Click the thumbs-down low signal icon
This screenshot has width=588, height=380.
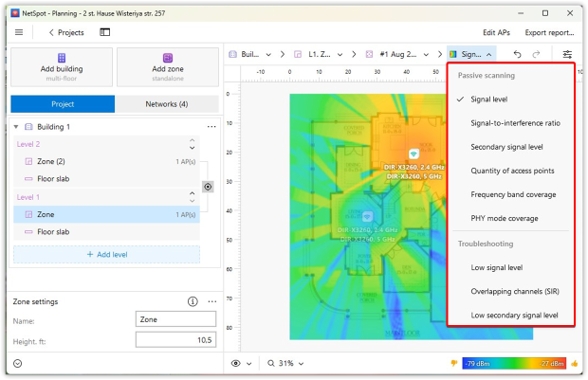pyautogui.click(x=454, y=363)
